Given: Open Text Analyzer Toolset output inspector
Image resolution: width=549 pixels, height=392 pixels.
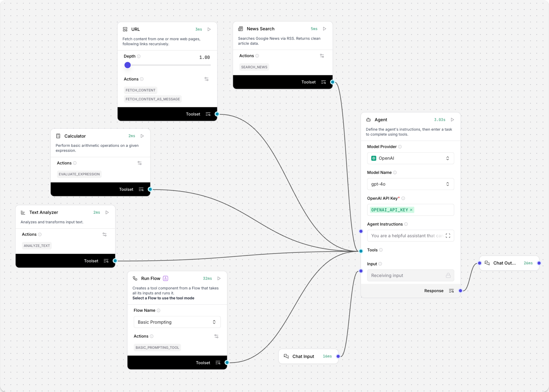Looking at the screenshot, I should point(106,261).
